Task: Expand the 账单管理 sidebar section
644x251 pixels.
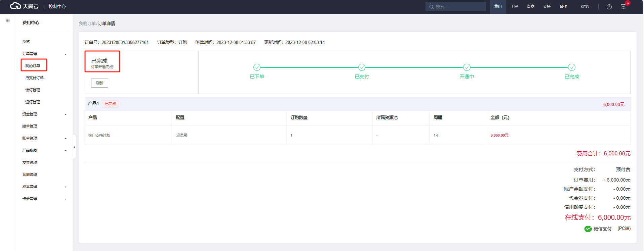Action: pyautogui.click(x=66, y=139)
